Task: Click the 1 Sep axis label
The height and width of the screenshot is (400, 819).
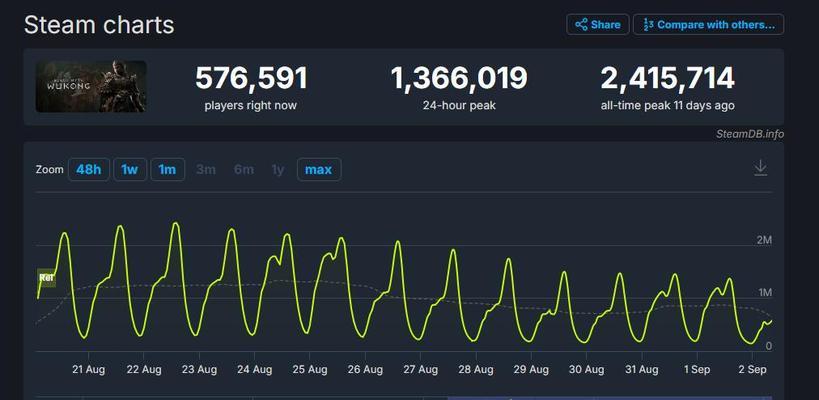Action: point(697,370)
